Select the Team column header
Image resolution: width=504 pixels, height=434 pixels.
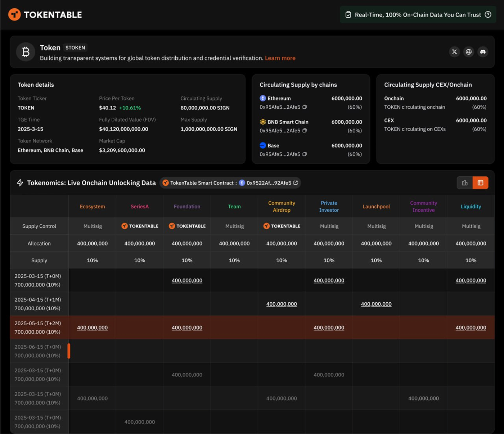click(234, 207)
